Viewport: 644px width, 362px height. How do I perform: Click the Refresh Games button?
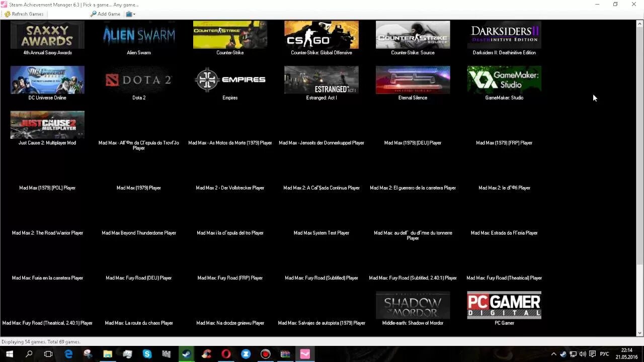pyautogui.click(x=24, y=14)
